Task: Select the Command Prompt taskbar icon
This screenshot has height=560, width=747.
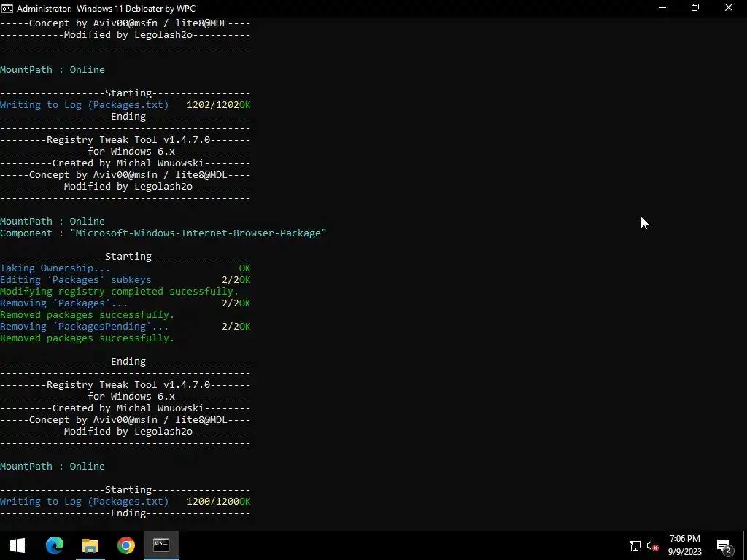Action: click(161, 545)
